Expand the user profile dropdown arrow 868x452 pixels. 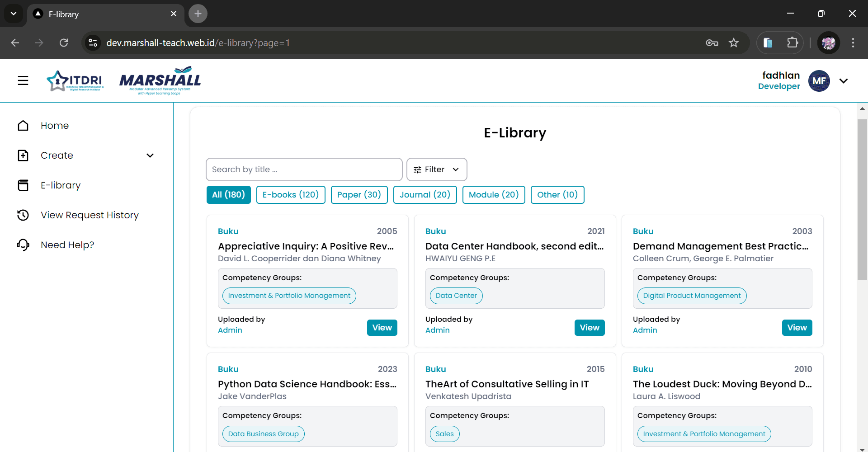(x=843, y=81)
